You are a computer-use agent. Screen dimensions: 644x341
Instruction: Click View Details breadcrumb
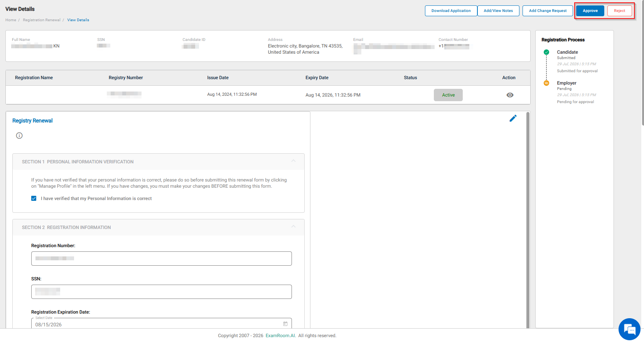pyautogui.click(x=78, y=20)
